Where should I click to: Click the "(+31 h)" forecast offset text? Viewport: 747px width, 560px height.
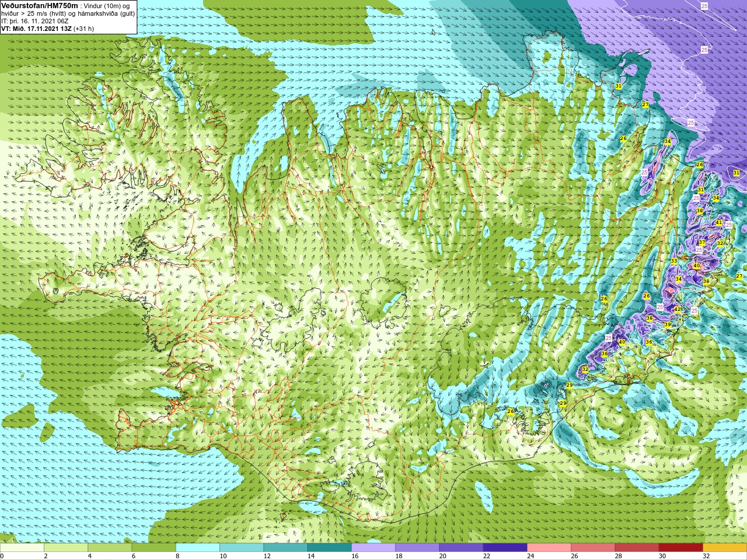tap(83, 29)
